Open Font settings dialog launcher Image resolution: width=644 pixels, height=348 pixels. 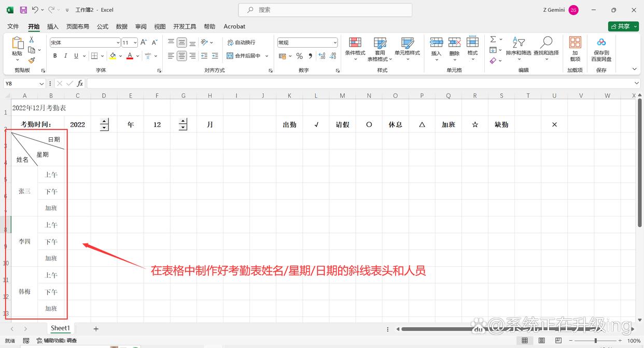(x=159, y=70)
